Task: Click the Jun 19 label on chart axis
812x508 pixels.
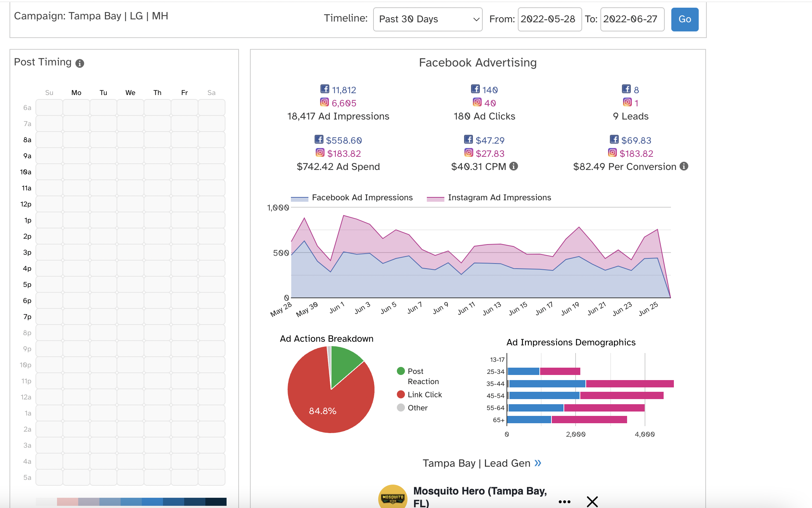Action: (570, 308)
